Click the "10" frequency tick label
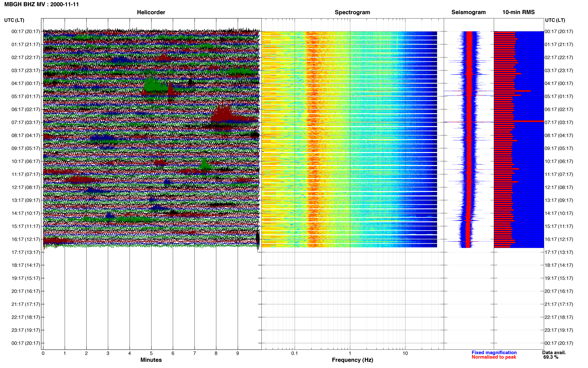Viewport: 588px width, 368px height. [405, 353]
